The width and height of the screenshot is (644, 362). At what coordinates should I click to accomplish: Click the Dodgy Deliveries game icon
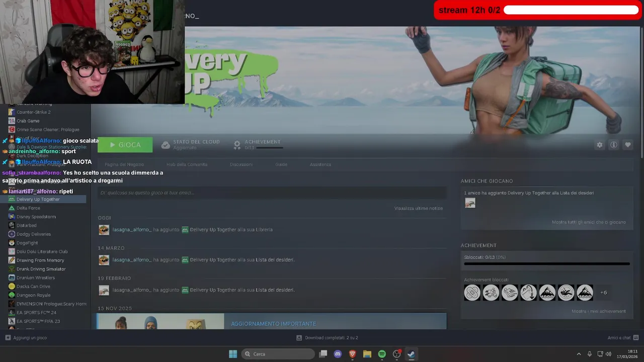click(x=12, y=234)
